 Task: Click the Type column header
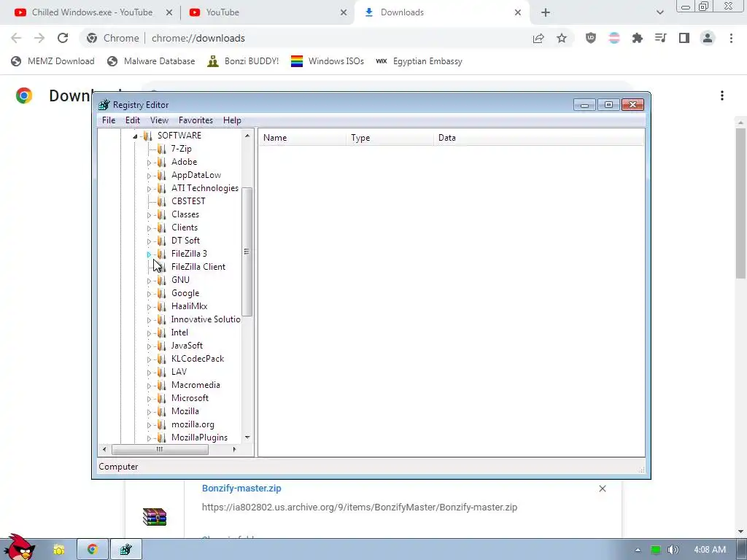(x=390, y=138)
